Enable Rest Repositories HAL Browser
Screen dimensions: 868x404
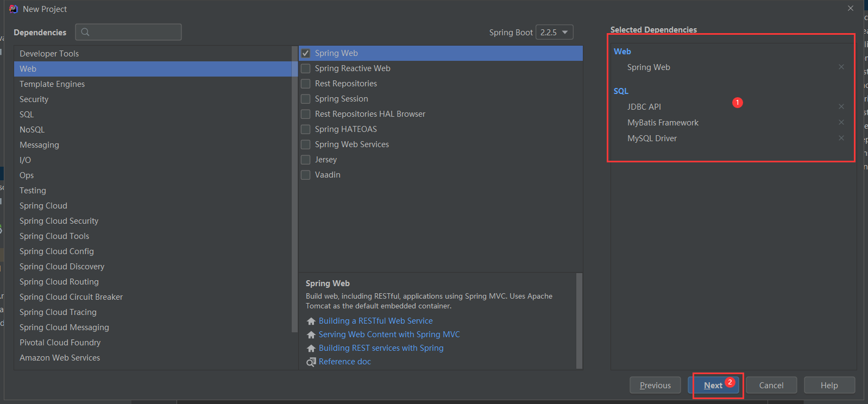tap(306, 114)
